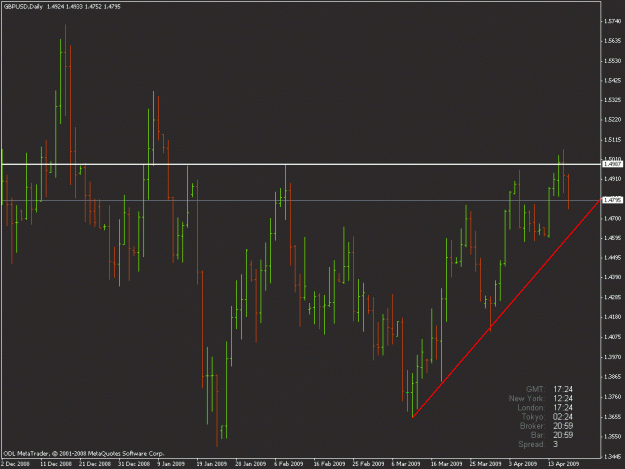625x469 pixels.
Task: Click the ODL MetaTrader copyright text
Action: (x=84, y=453)
